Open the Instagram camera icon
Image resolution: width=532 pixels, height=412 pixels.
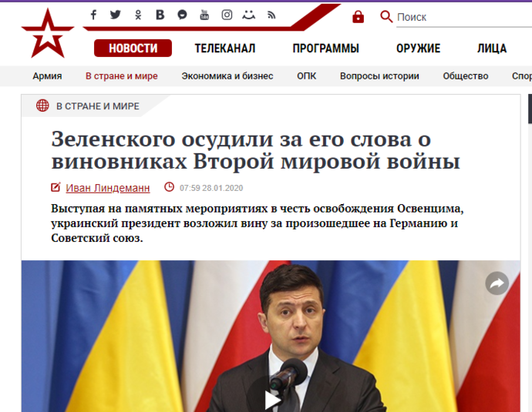click(x=227, y=15)
